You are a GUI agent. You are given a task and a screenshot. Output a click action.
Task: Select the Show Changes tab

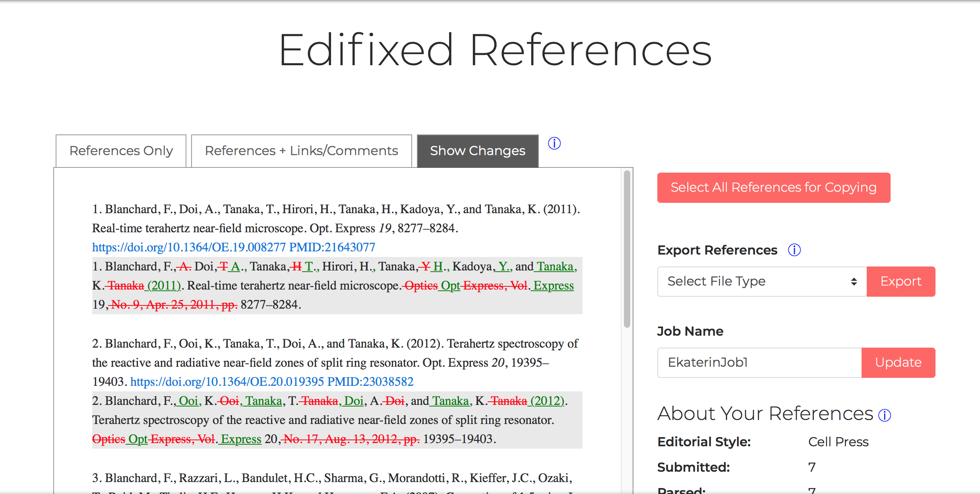click(478, 151)
